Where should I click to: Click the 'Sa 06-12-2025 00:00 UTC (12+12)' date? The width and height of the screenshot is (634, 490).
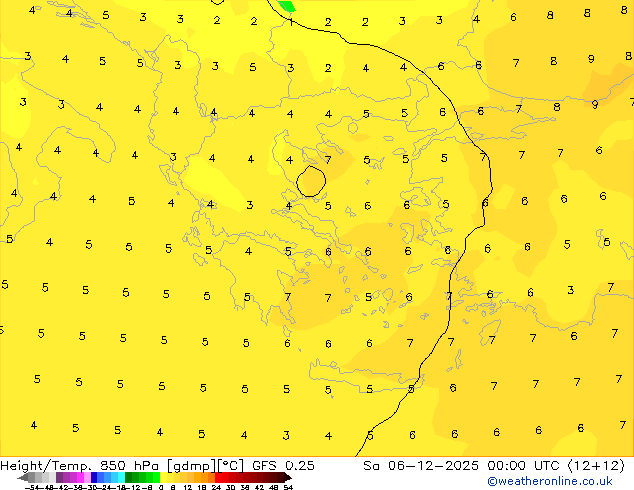tap(494, 466)
